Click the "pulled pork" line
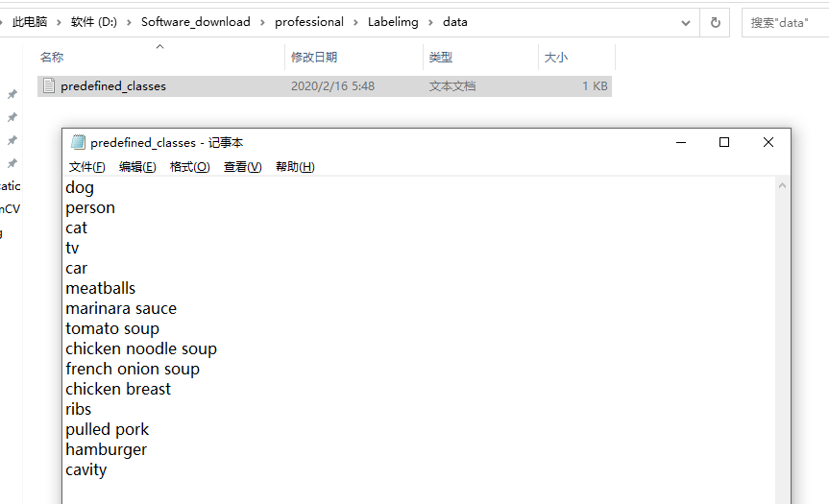This screenshot has height=504, width=829. coord(108,430)
